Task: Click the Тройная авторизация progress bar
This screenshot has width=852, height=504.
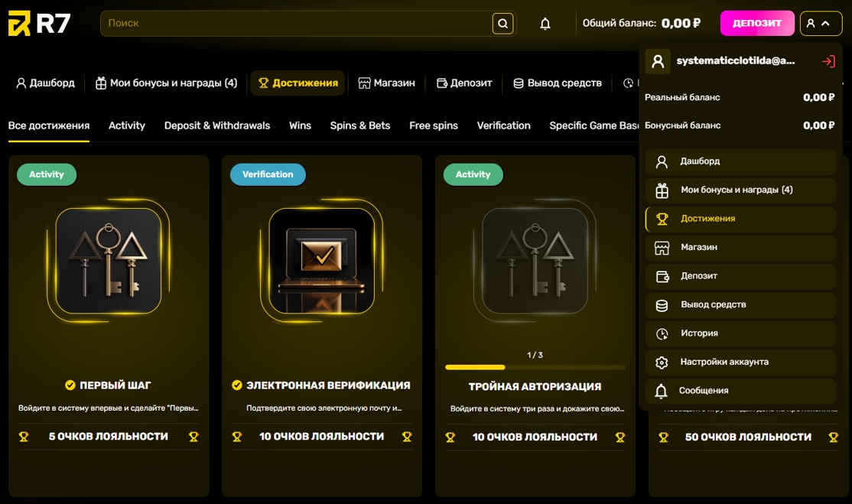Action: click(535, 368)
